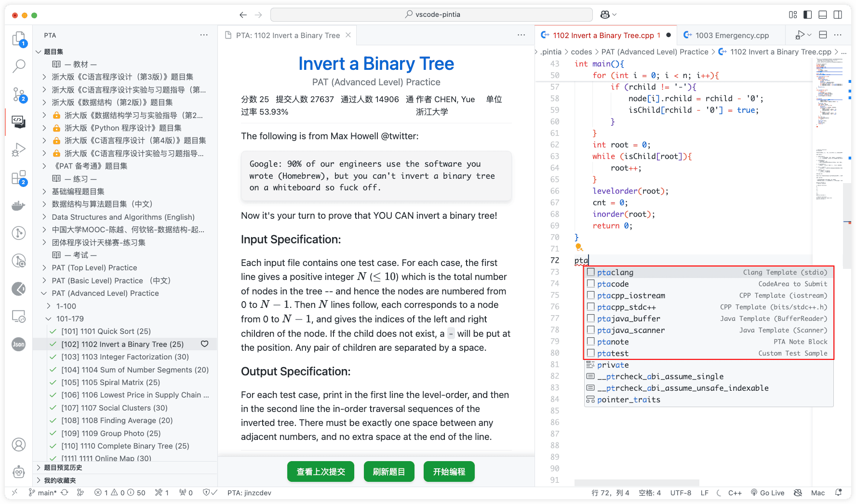
Task: Click the run code play icon
Action: [800, 35]
